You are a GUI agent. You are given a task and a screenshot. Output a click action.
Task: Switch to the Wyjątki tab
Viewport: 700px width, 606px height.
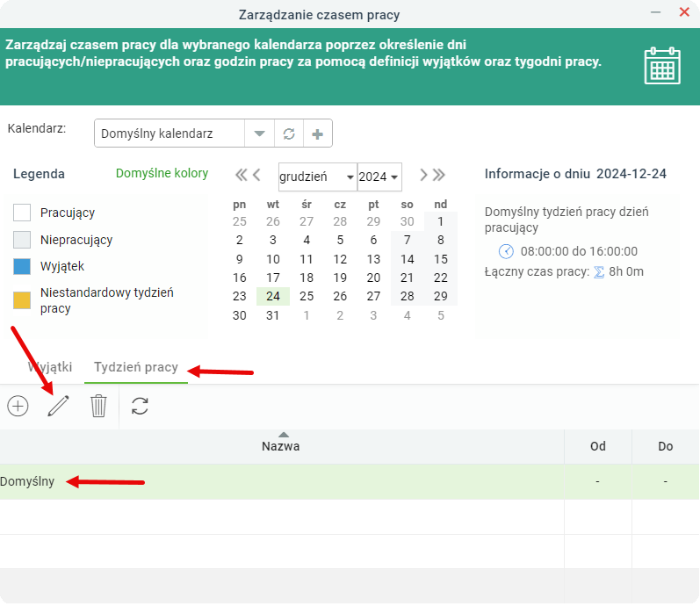click(50, 367)
